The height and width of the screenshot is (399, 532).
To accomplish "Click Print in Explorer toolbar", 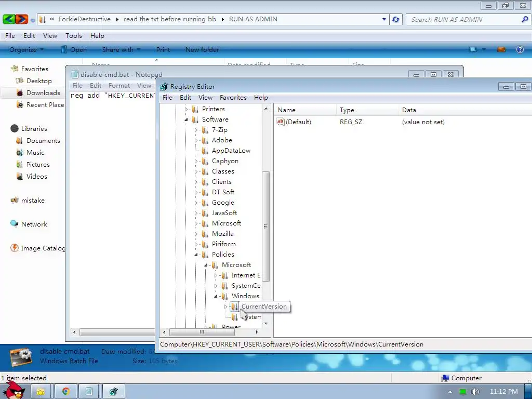I will (163, 49).
